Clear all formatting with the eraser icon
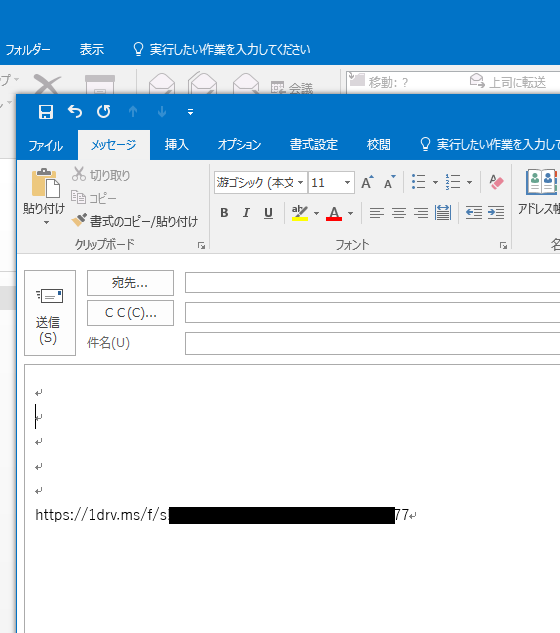 pyautogui.click(x=496, y=182)
